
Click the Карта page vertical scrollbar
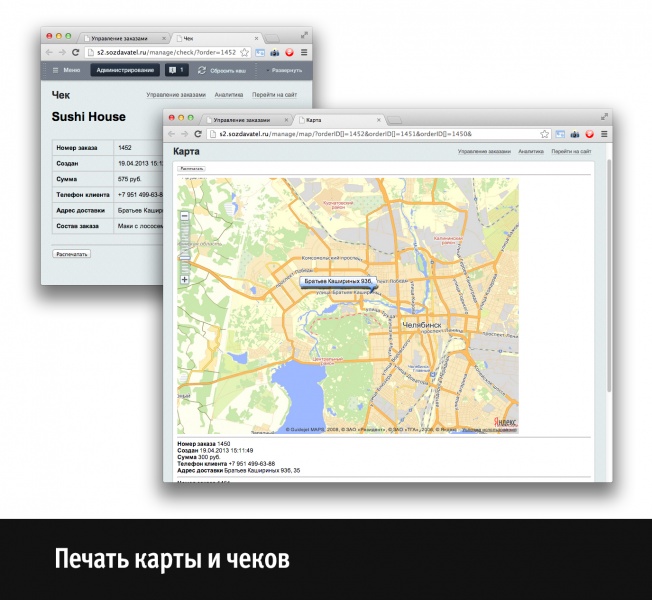coord(609,275)
